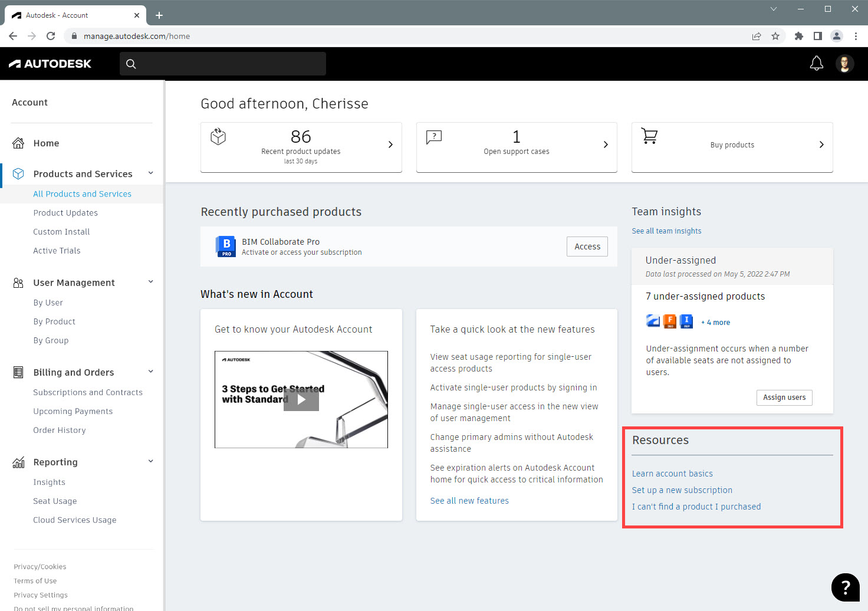
Task: Open the help question mark bubble
Action: pos(845,587)
